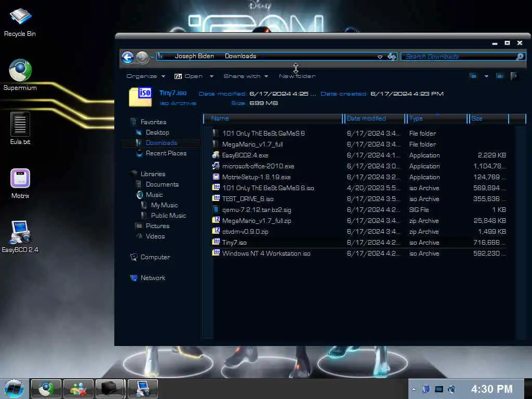Viewport: 532px width, 399px height.
Task: Click the otvdm-v0.9.0.zip archive icon
Action: click(216, 231)
